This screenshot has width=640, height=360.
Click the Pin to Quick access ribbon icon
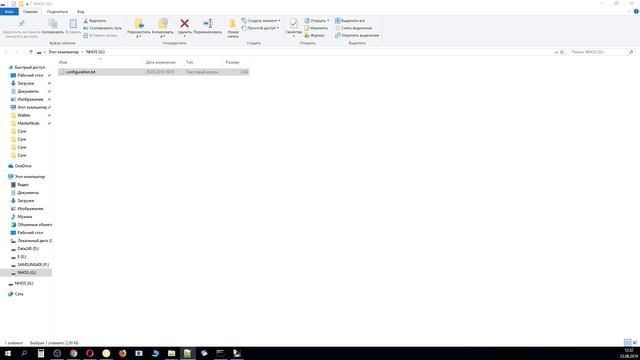[22, 24]
